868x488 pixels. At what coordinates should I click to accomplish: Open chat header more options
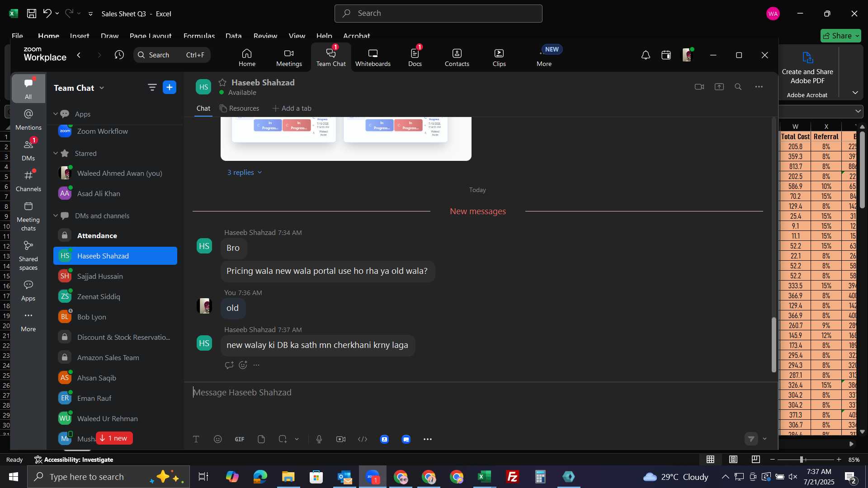(x=759, y=87)
